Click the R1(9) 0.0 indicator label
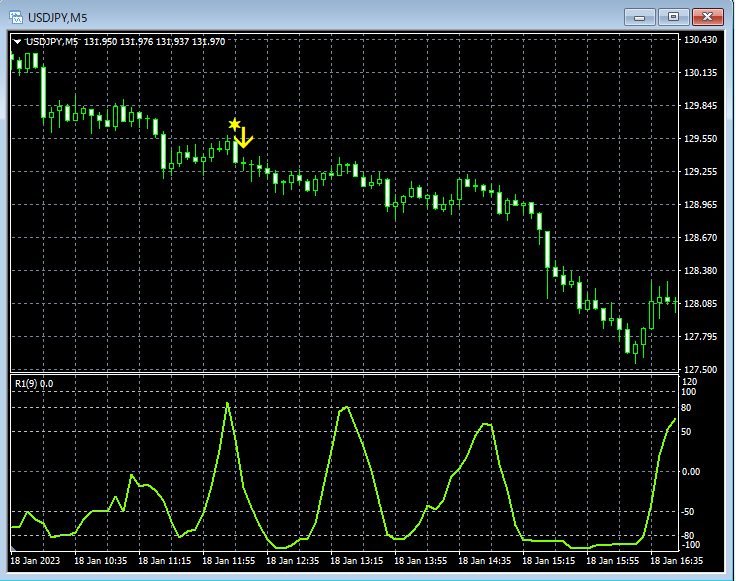736x581 pixels. click(34, 384)
